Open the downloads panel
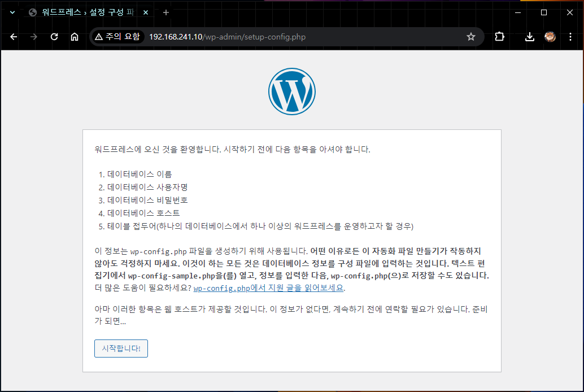Screen dimensions: 584x392 530,37
